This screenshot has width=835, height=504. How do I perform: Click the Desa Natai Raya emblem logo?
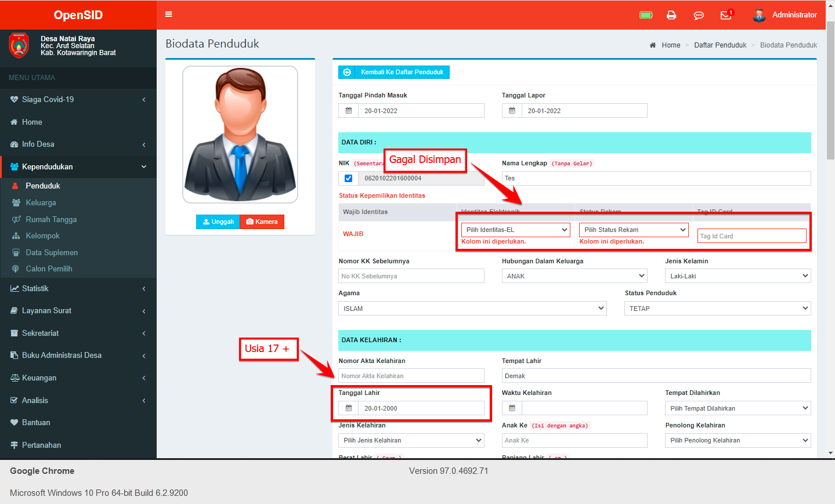pyautogui.click(x=19, y=45)
